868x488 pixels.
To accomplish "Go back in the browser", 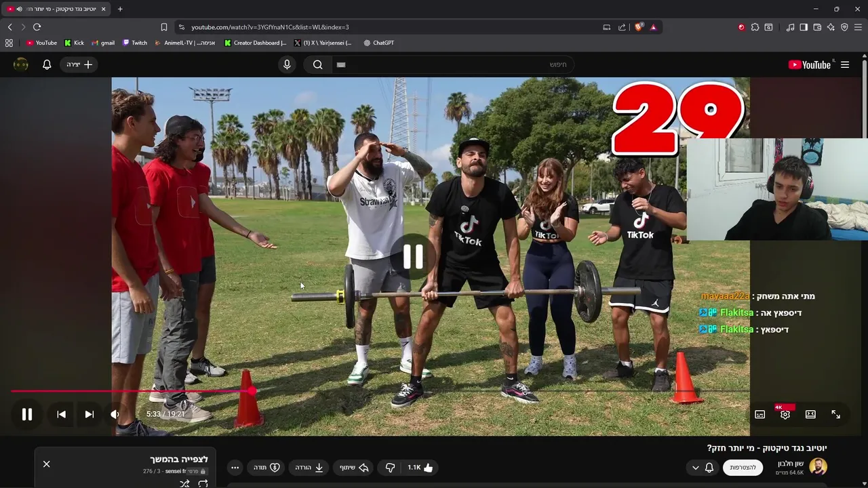I will click(x=9, y=27).
